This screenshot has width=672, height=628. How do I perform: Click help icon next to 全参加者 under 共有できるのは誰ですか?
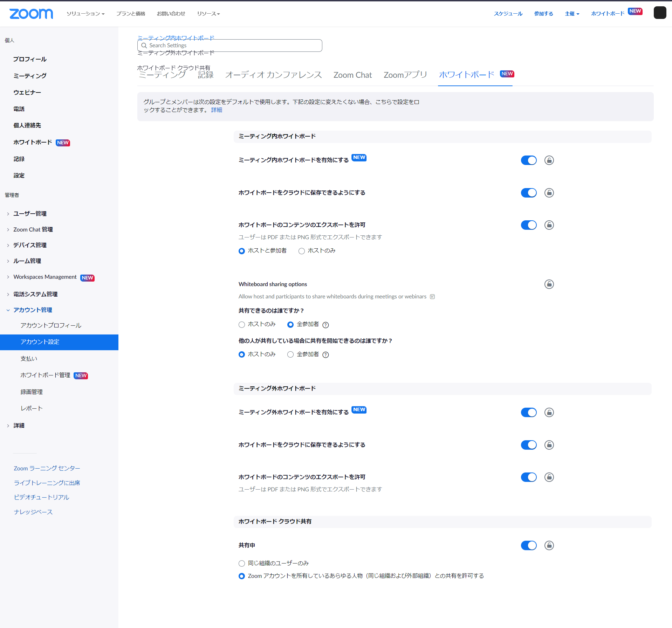(x=325, y=325)
